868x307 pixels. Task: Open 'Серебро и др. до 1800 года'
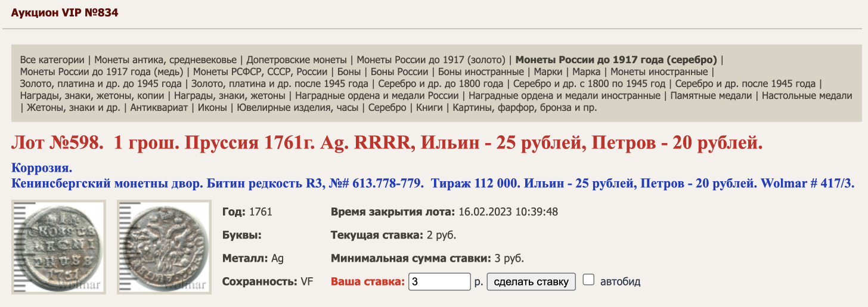tap(441, 83)
